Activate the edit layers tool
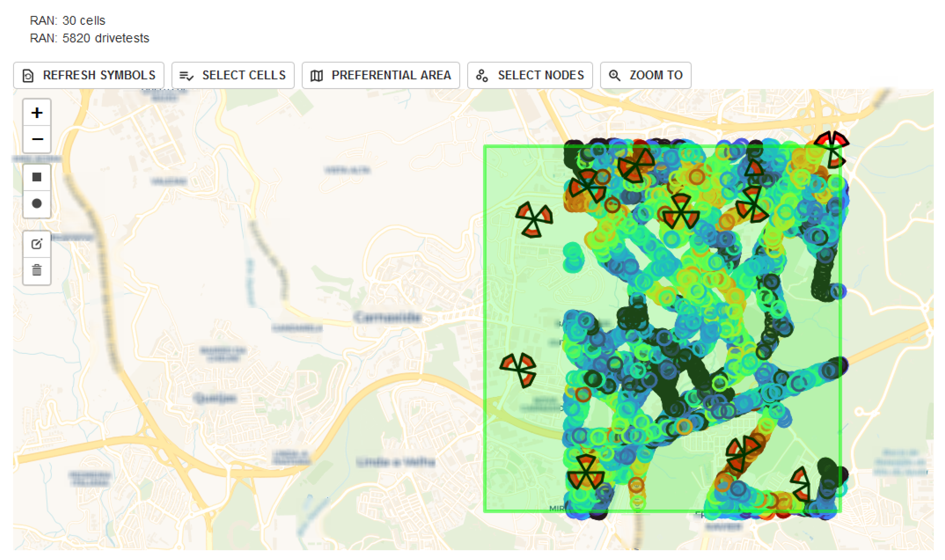The height and width of the screenshot is (560, 945). [x=37, y=244]
